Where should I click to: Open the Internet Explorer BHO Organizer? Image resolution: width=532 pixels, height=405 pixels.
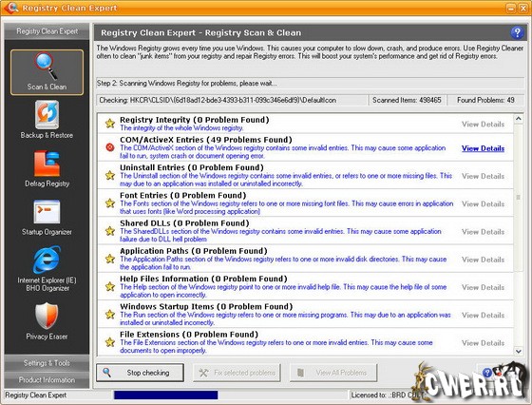click(47, 269)
